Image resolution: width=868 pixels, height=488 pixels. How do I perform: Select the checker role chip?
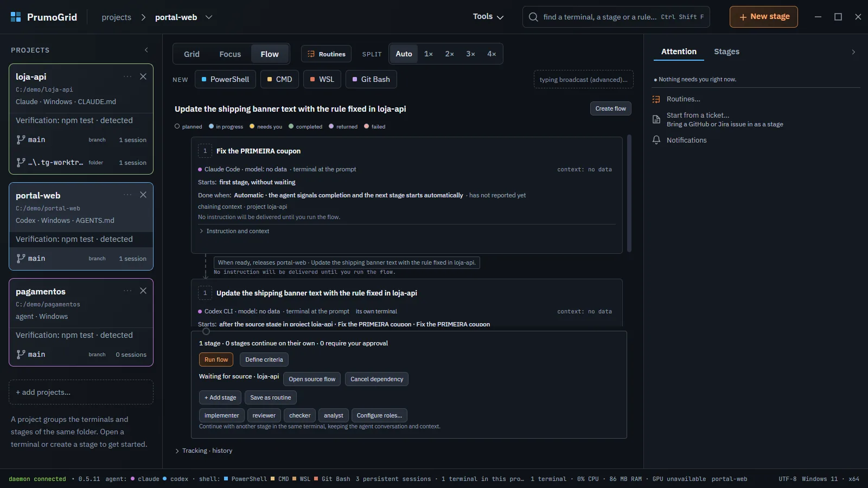[x=300, y=415]
